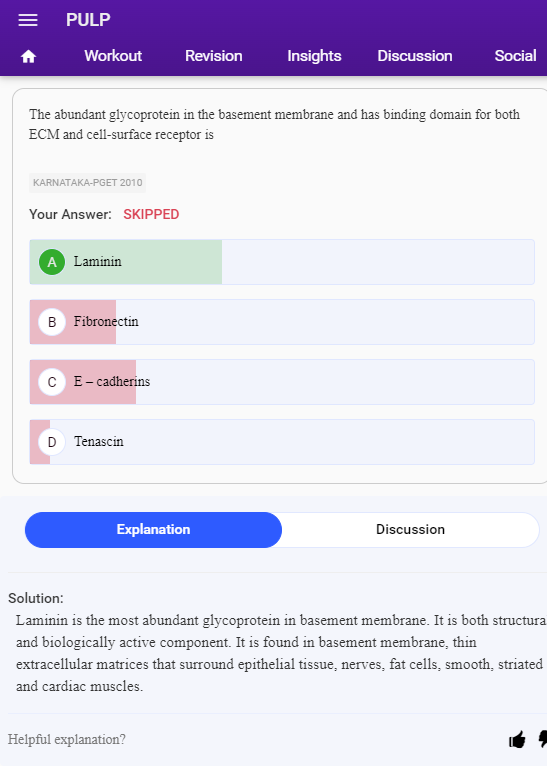Select the B option circle
The height and width of the screenshot is (766, 547).
point(52,322)
